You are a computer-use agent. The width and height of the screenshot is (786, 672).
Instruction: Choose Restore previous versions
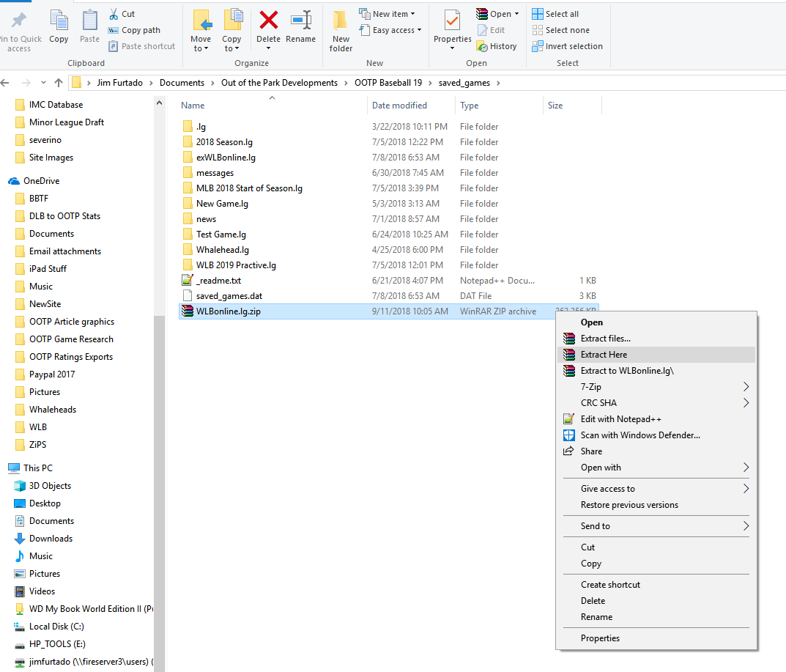pos(656,505)
